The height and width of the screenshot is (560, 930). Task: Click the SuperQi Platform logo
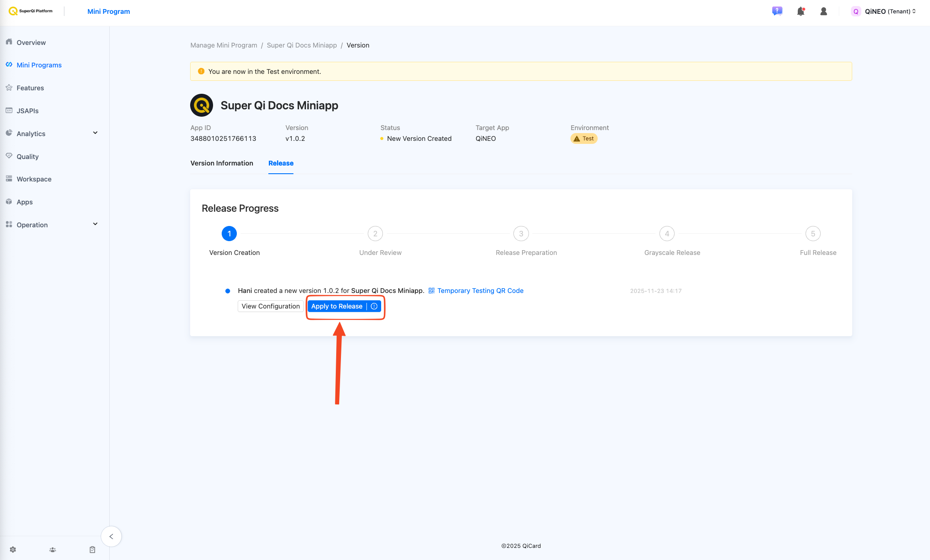(30, 11)
